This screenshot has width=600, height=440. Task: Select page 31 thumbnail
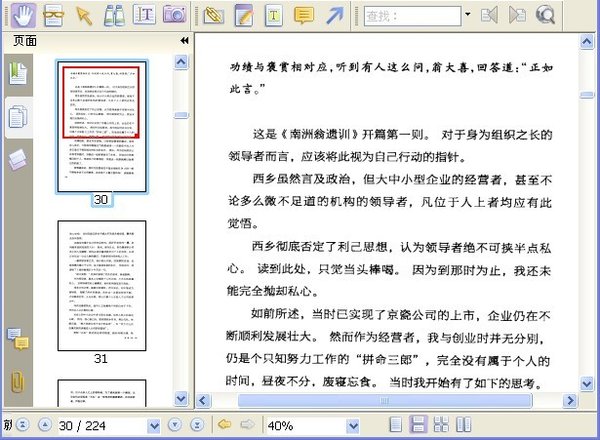tap(102, 285)
